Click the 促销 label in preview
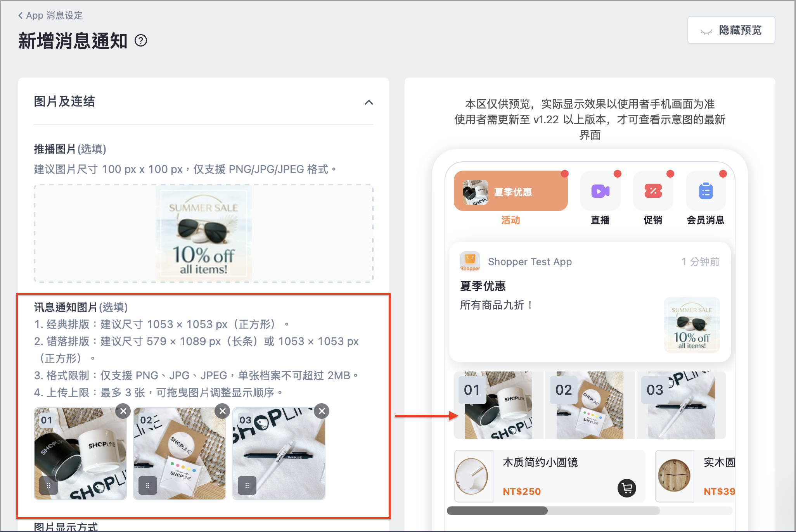This screenshot has width=796, height=532. click(653, 220)
